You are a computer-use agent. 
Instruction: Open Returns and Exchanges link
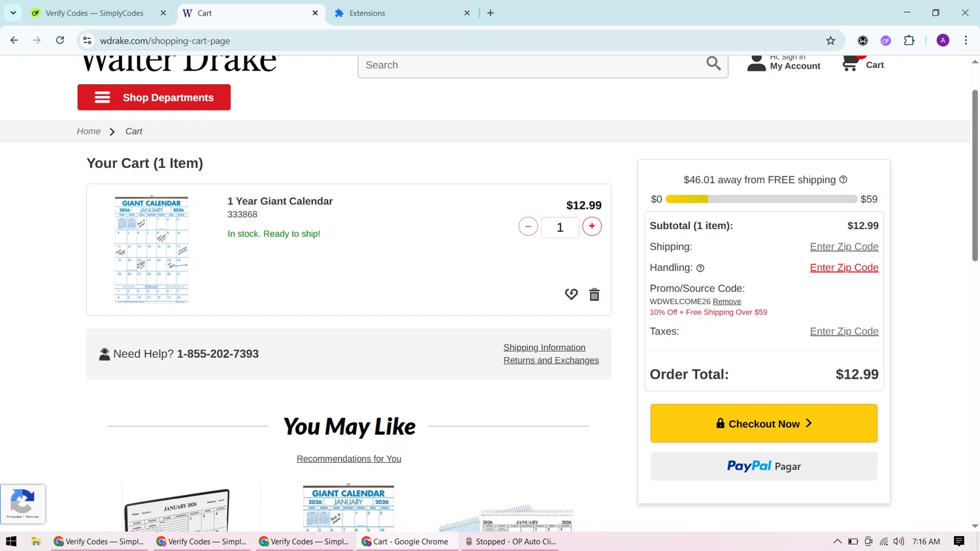tap(551, 360)
